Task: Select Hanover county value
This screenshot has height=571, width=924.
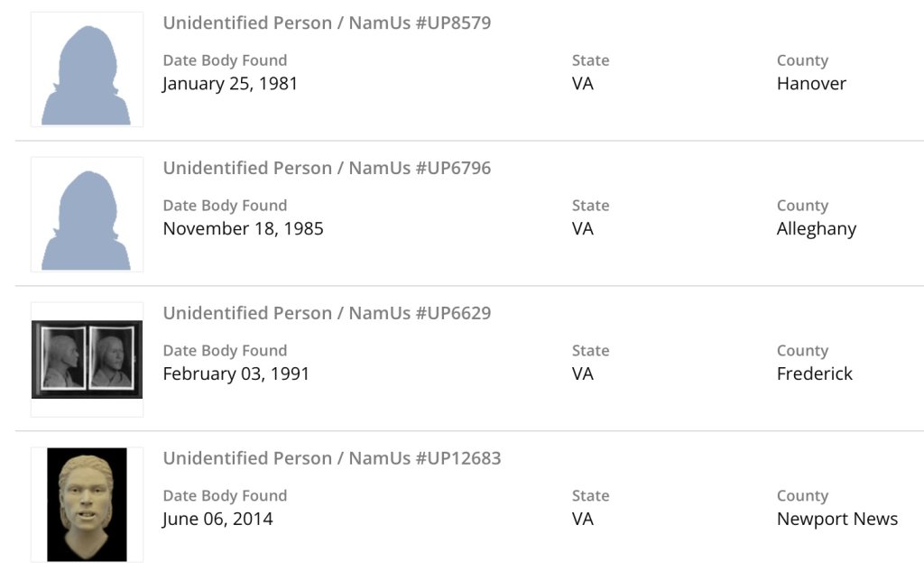Action: click(811, 84)
